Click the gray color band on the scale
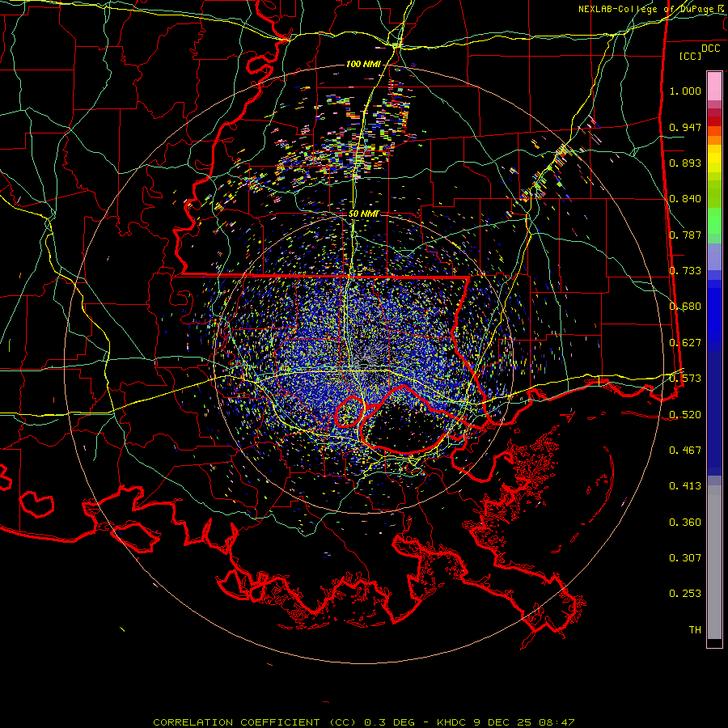Viewport: 728px width, 728px height. [x=714, y=562]
